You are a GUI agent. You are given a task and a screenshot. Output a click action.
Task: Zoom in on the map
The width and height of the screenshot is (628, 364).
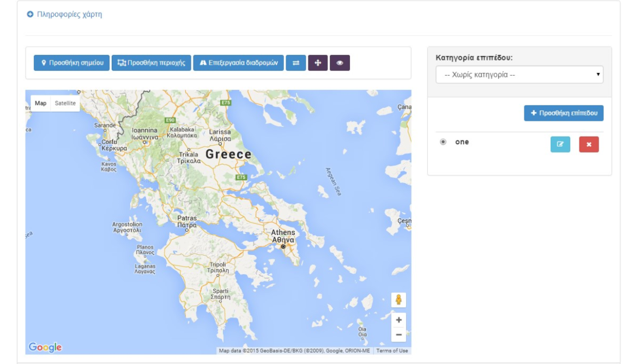[x=398, y=320]
